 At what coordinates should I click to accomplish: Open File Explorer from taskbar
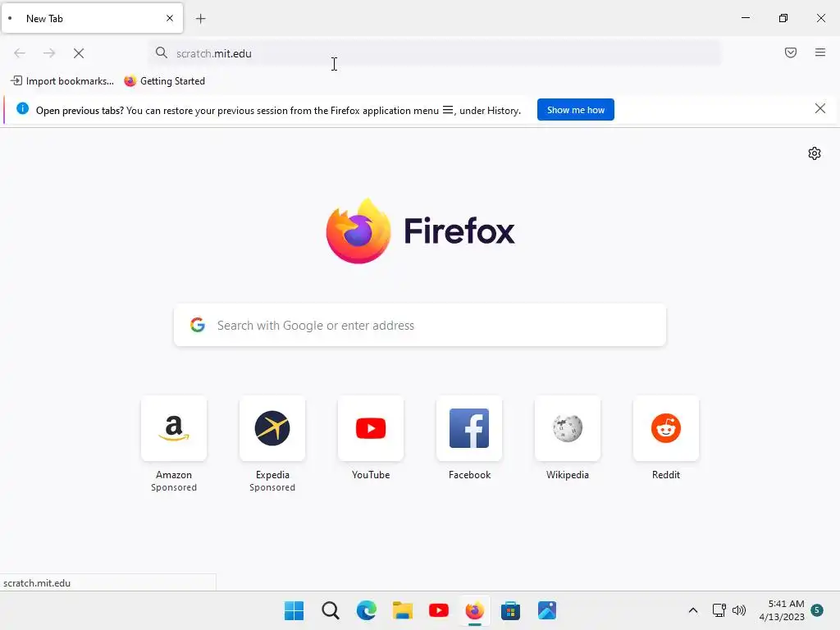click(x=402, y=610)
